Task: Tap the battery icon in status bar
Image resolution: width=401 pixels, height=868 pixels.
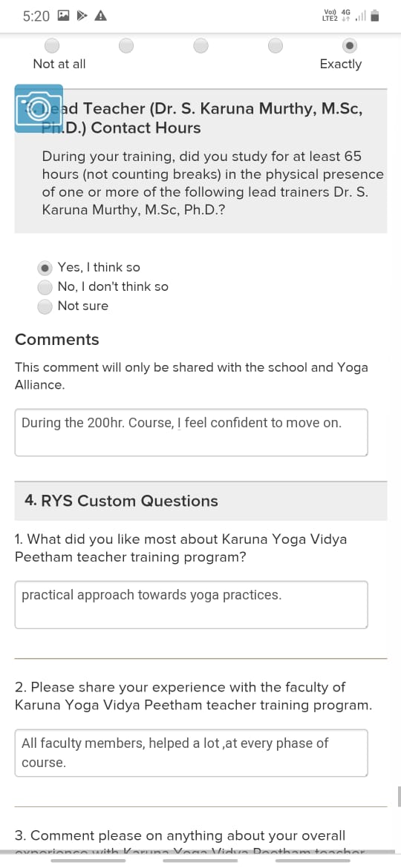Action: click(375, 16)
